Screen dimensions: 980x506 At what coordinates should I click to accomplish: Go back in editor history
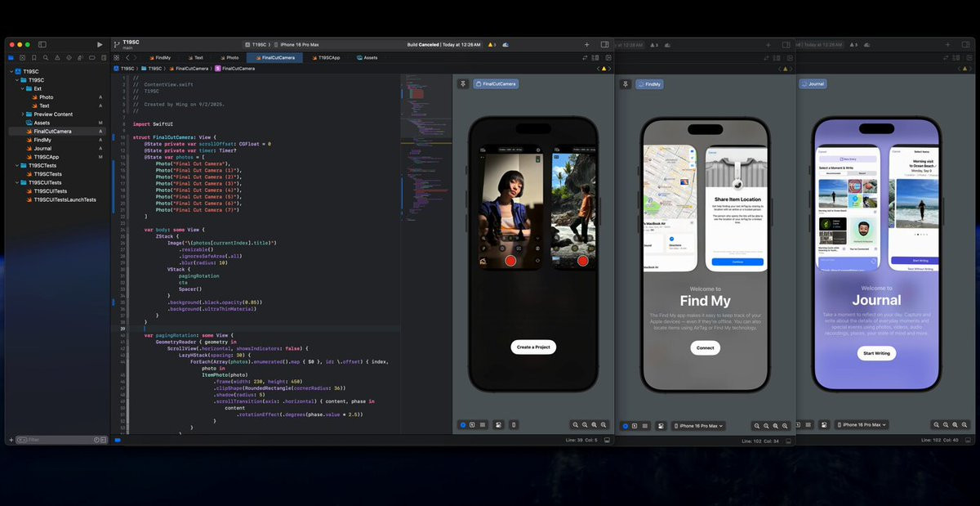click(127, 58)
